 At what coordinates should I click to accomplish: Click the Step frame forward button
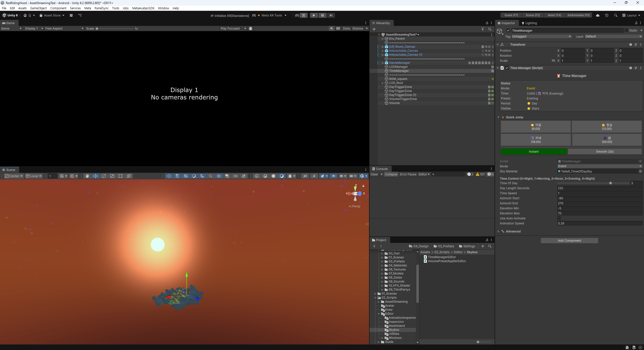[x=331, y=15]
